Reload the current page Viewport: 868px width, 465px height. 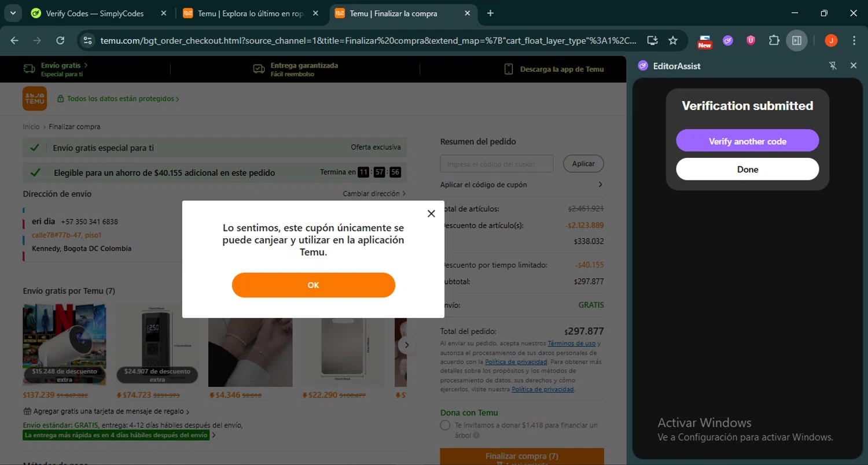point(60,40)
